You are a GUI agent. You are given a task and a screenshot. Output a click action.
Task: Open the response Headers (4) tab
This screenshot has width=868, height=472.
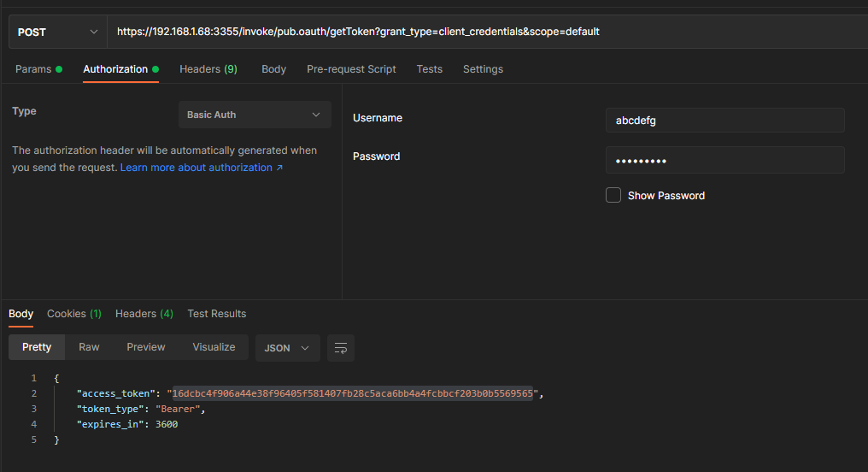point(144,314)
